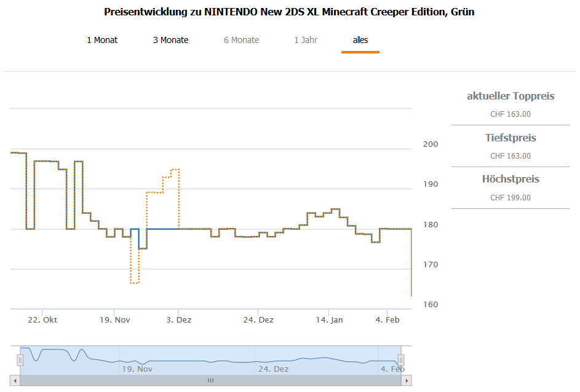
Task: Switch to the 3 Monate range
Action: (x=171, y=40)
